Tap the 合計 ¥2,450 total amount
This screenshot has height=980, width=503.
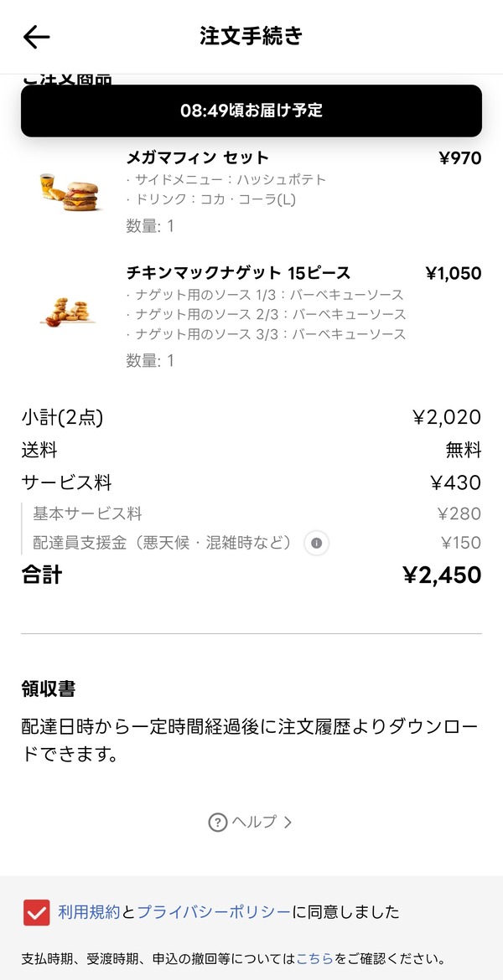click(x=443, y=575)
